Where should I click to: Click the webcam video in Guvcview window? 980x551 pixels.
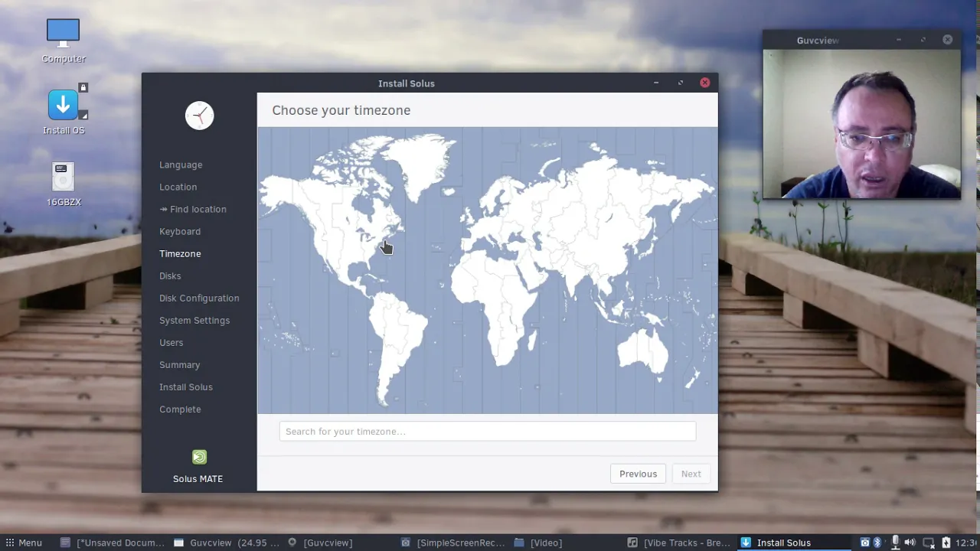point(861,124)
